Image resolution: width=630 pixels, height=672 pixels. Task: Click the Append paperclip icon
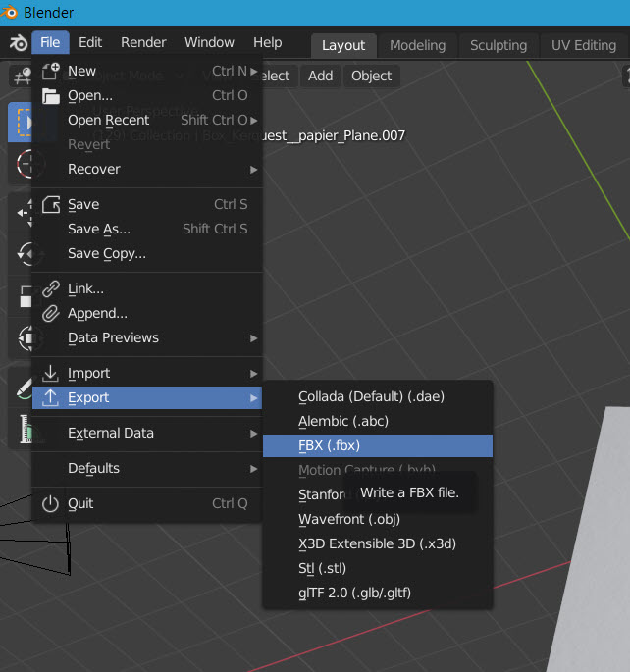(x=51, y=313)
